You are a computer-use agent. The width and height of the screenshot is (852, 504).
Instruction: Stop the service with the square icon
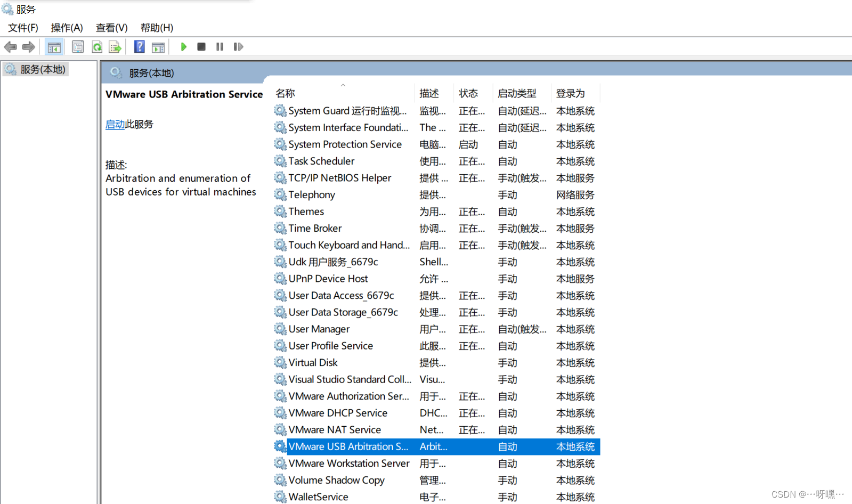[201, 47]
